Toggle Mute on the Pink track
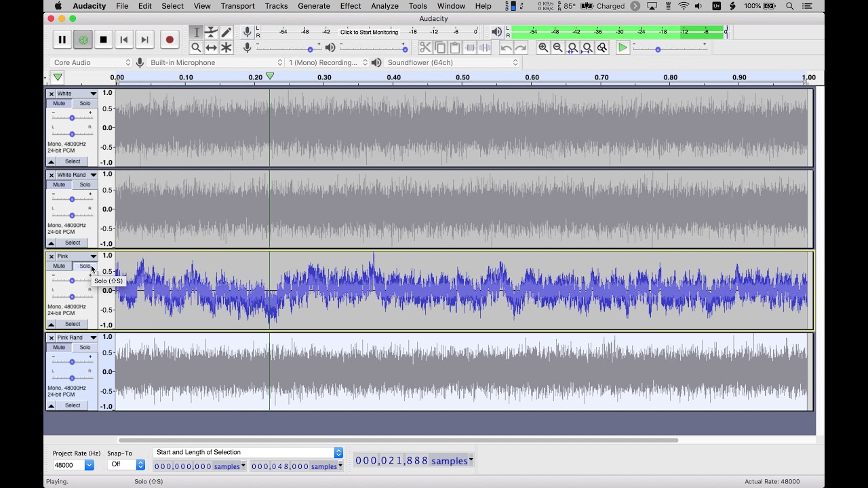The height and width of the screenshot is (488, 868). click(x=59, y=266)
